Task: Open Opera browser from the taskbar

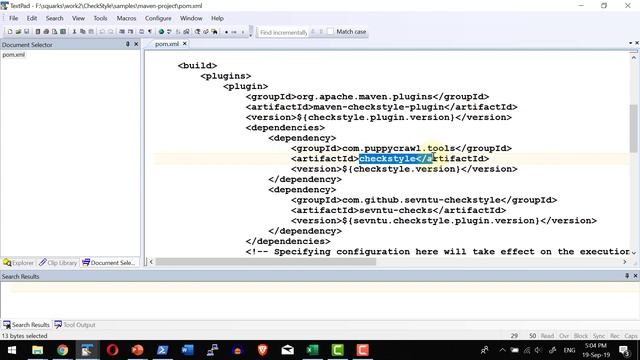Action: [x=113, y=350]
